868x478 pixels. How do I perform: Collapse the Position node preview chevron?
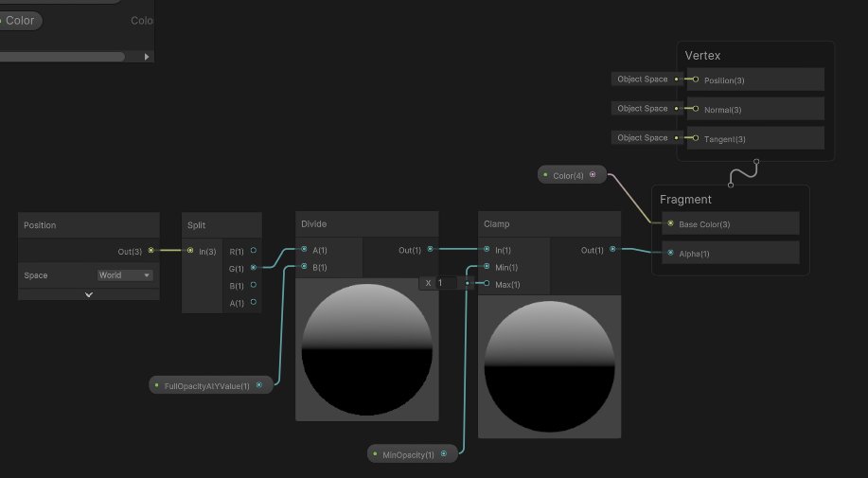[x=89, y=295]
